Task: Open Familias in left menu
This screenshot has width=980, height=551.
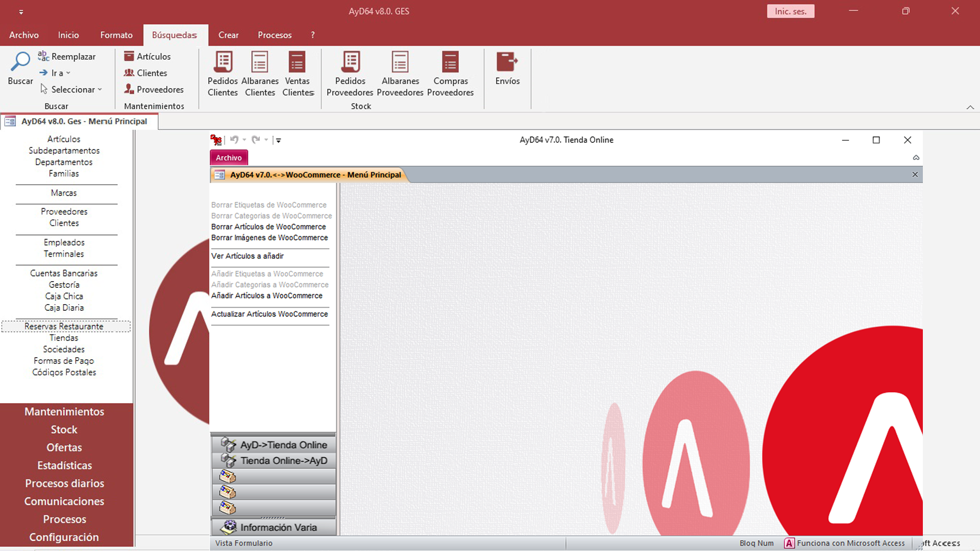Action: click(64, 173)
